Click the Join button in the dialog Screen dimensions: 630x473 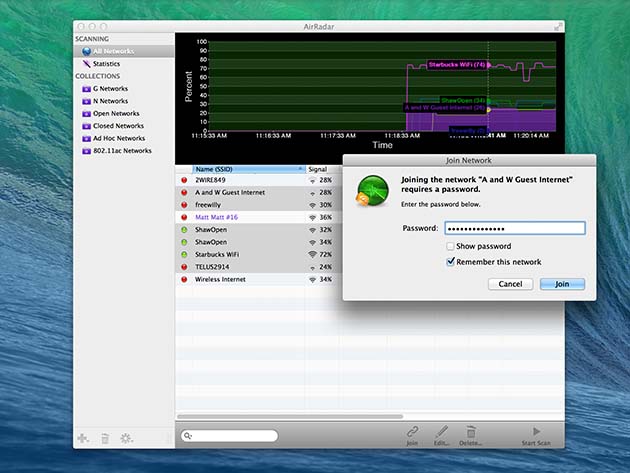click(x=562, y=284)
